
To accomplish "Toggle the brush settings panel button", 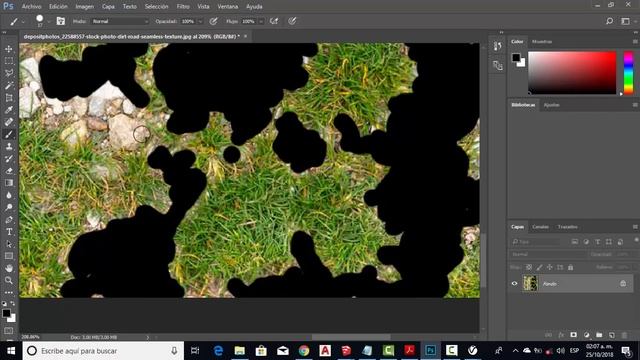I will 61,21.
